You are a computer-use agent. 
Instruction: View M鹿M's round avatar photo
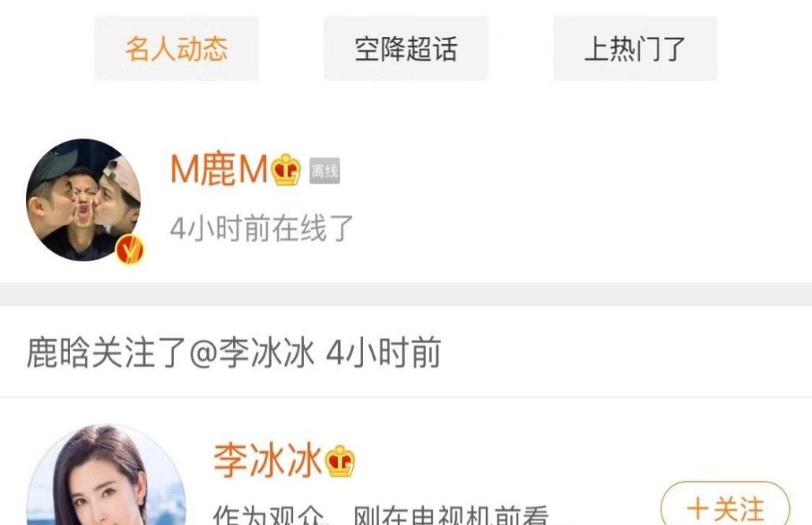[x=83, y=200]
